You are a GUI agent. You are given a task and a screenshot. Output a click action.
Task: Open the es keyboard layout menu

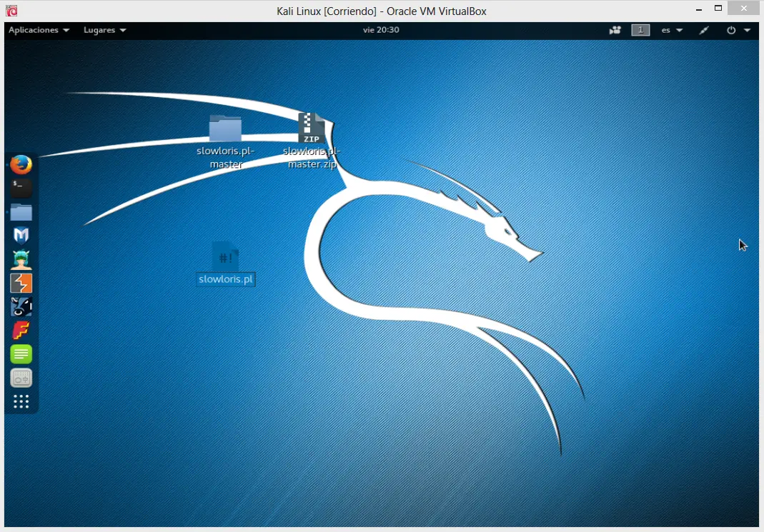672,30
